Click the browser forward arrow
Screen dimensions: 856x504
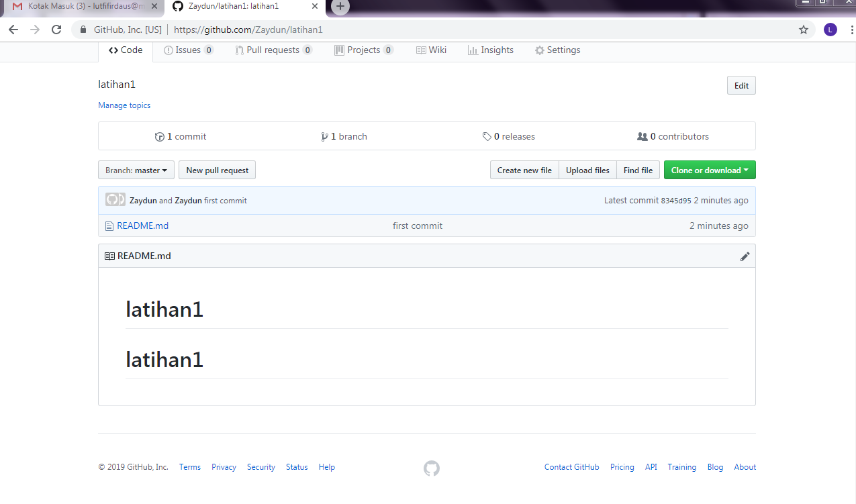35,30
